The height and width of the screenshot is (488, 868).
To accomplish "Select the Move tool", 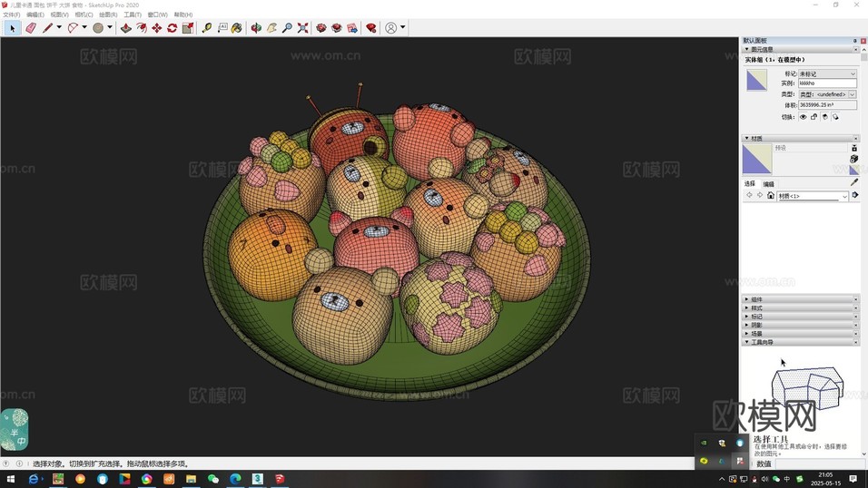I will coord(157,27).
